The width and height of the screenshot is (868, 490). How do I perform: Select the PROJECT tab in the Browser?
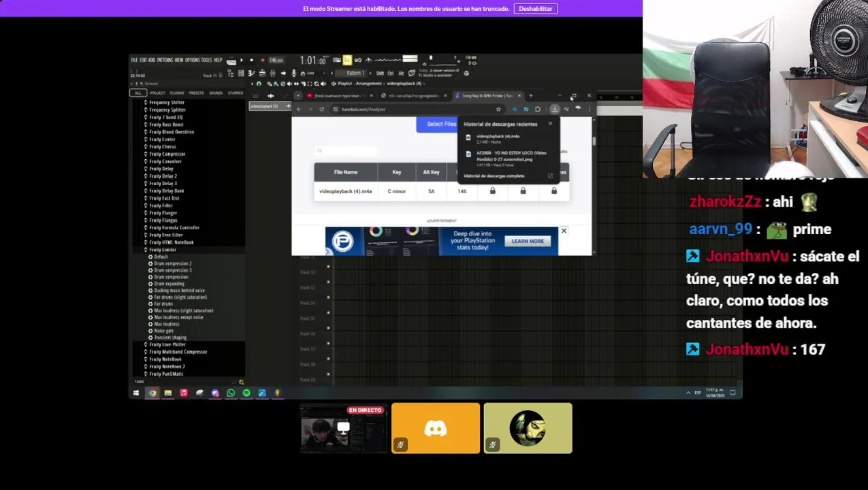157,93
